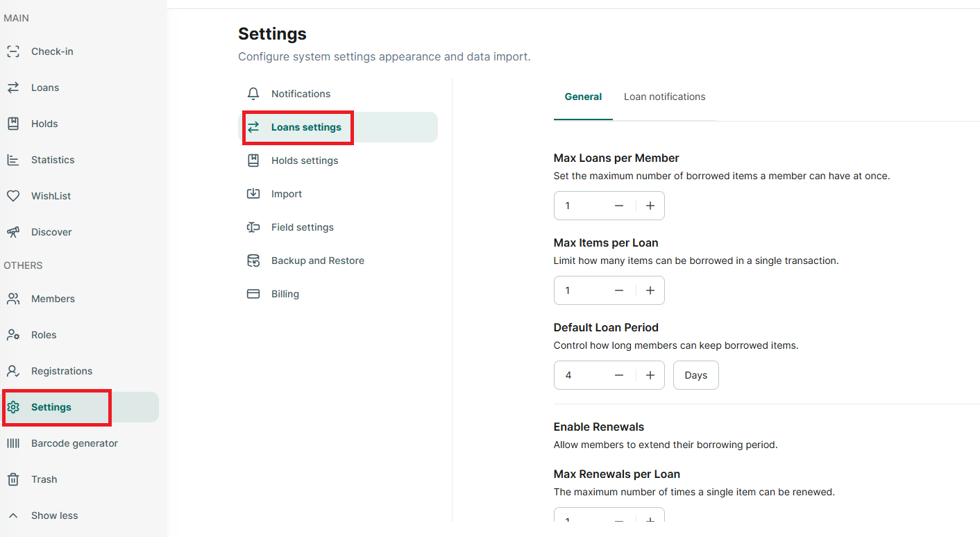
Task: Click the "Max Renewals per Loan" heading
Action: pos(617,474)
